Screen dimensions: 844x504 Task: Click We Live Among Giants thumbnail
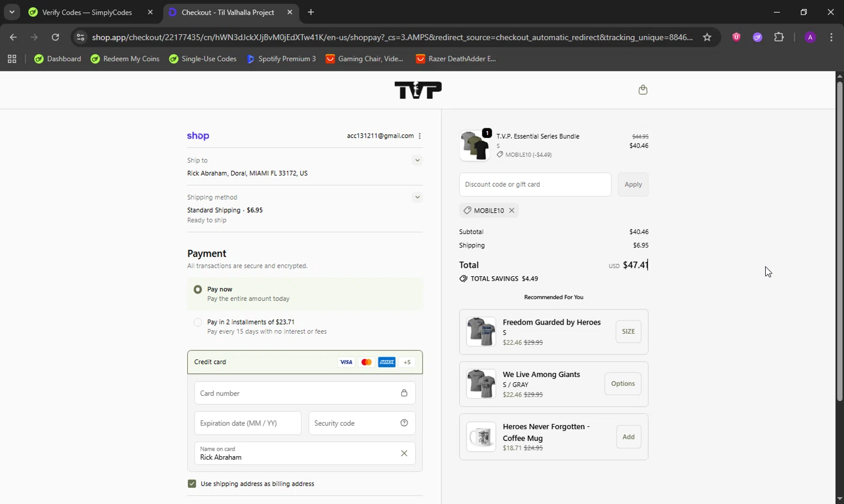(481, 384)
